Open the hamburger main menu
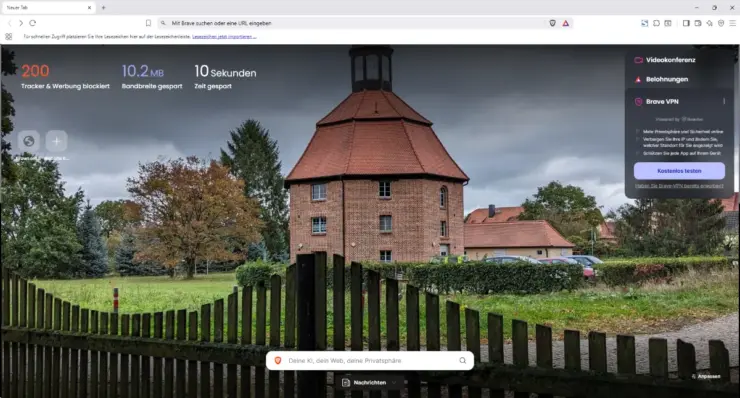This screenshot has height=398, width=740. (x=732, y=23)
